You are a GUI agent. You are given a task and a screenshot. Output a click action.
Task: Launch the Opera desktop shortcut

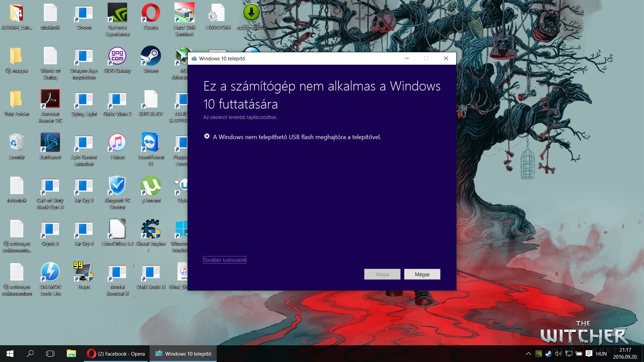151,17
